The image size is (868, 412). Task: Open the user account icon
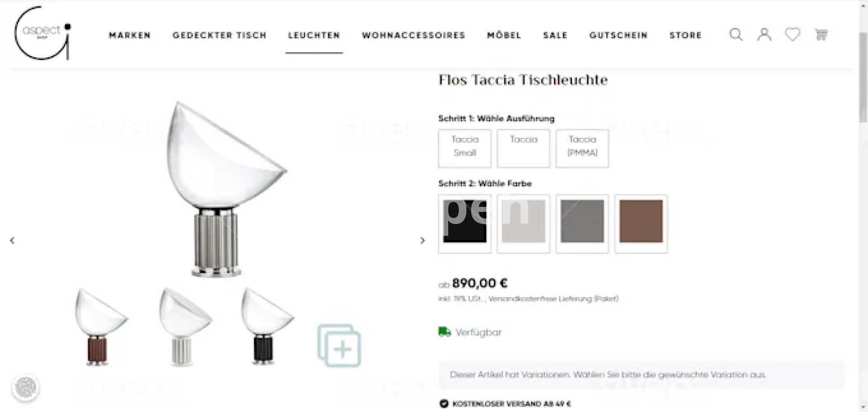764,35
